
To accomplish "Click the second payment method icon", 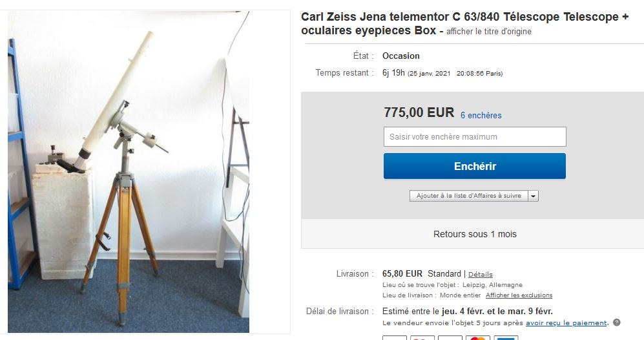I will point(422,338).
